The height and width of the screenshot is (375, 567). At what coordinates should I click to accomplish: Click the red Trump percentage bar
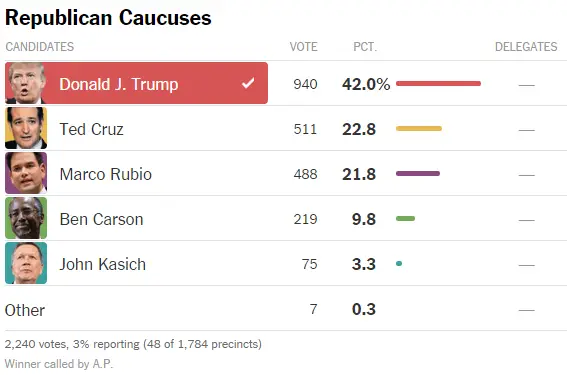click(x=438, y=84)
